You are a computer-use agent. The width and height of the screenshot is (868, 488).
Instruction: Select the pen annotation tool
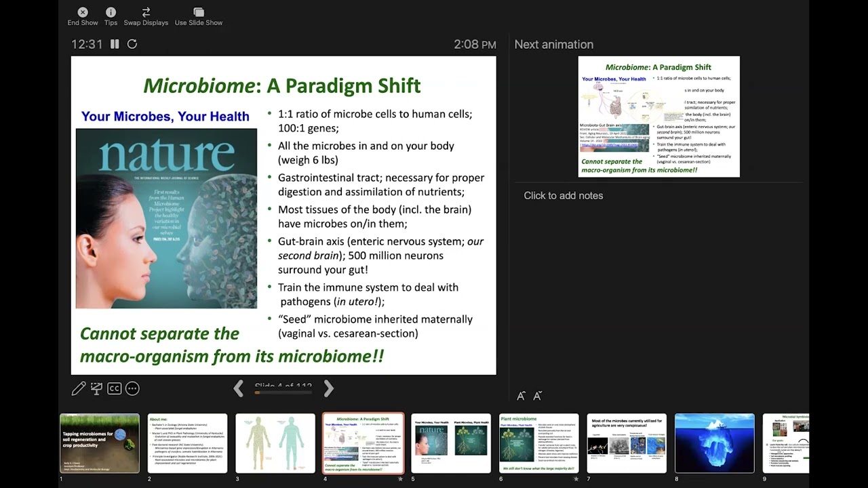click(79, 388)
